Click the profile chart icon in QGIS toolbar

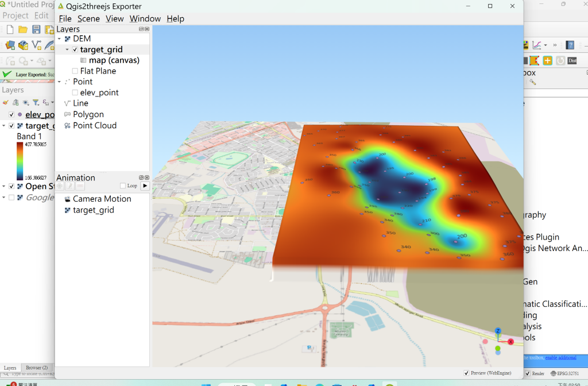pyautogui.click(x=537, y=45)
